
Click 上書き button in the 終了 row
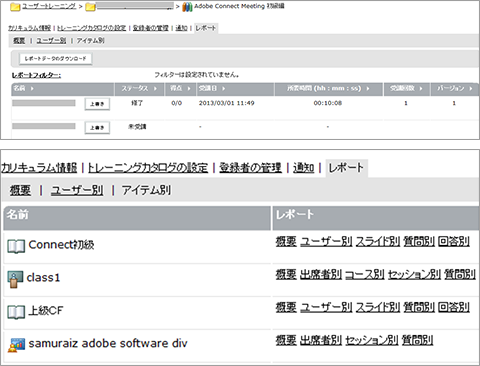pos(97,104)
